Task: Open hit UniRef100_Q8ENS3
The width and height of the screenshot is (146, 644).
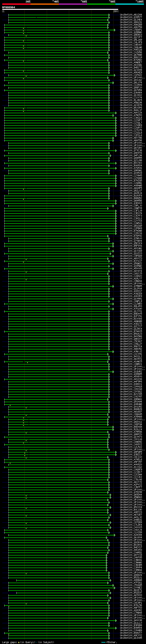Action: pyautogui.click(x=131, y=35)
